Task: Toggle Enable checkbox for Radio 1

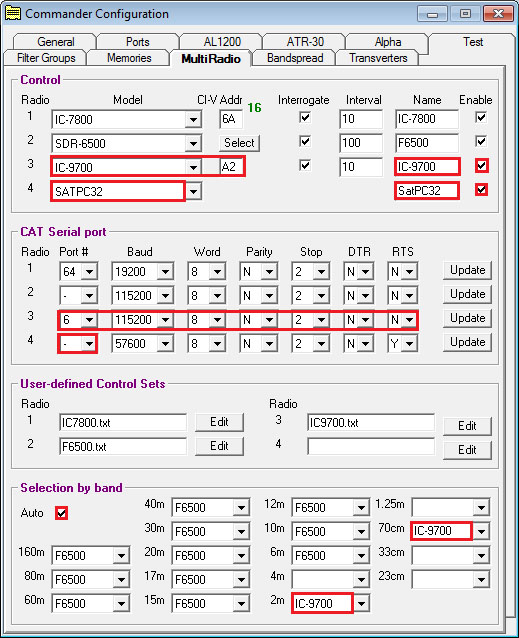Action: tap(481, 118)
